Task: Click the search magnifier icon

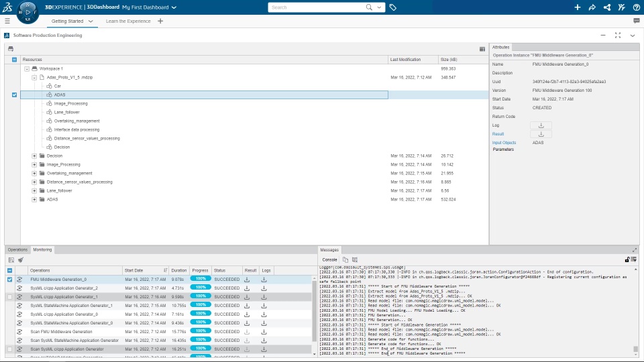Action: click(369, 7)
